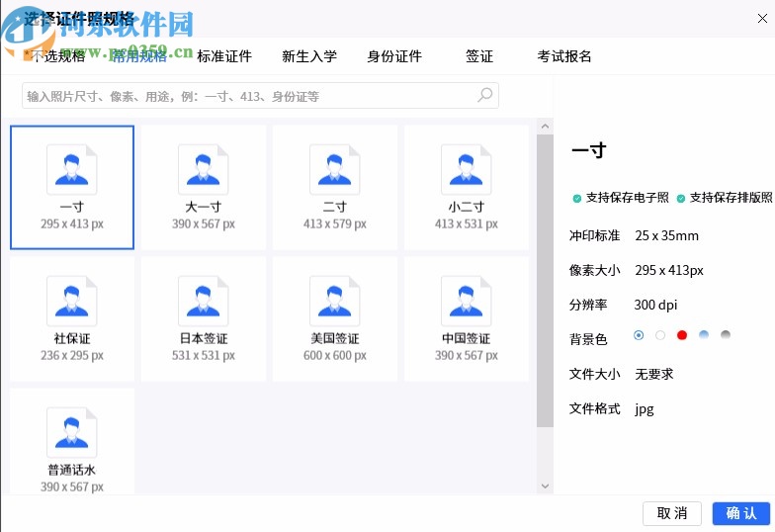Choose the 普通话水 photo spec

[x=72, y=441]
